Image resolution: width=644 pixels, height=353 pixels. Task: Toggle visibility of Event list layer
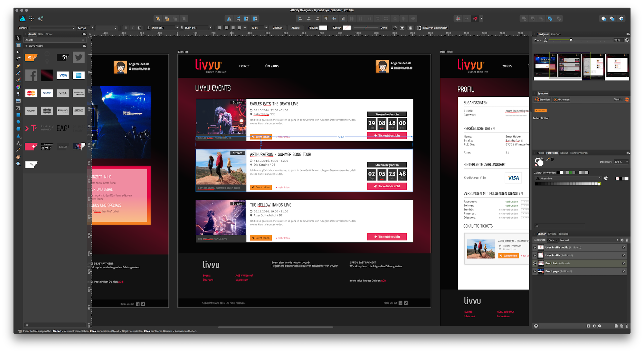point(624,263)
